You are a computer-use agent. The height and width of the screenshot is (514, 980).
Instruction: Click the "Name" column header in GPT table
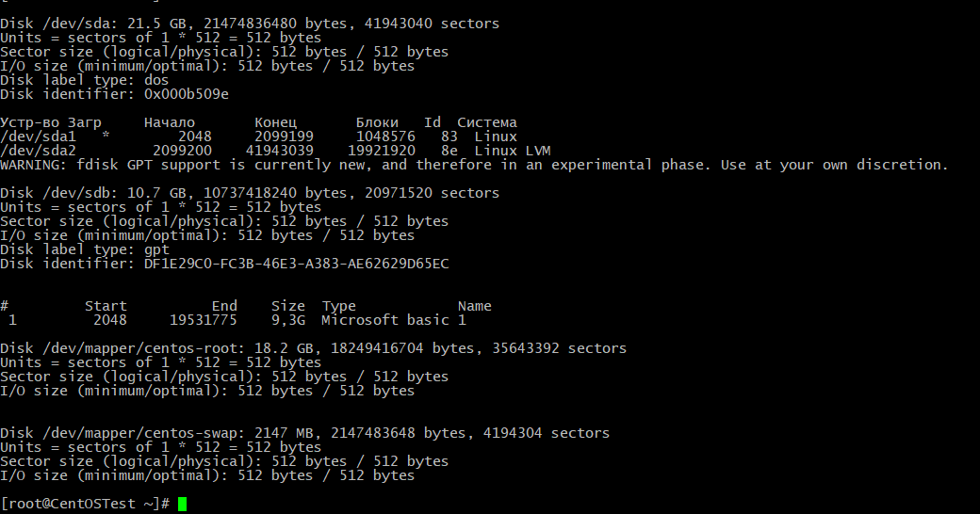(x=474, y=306)
